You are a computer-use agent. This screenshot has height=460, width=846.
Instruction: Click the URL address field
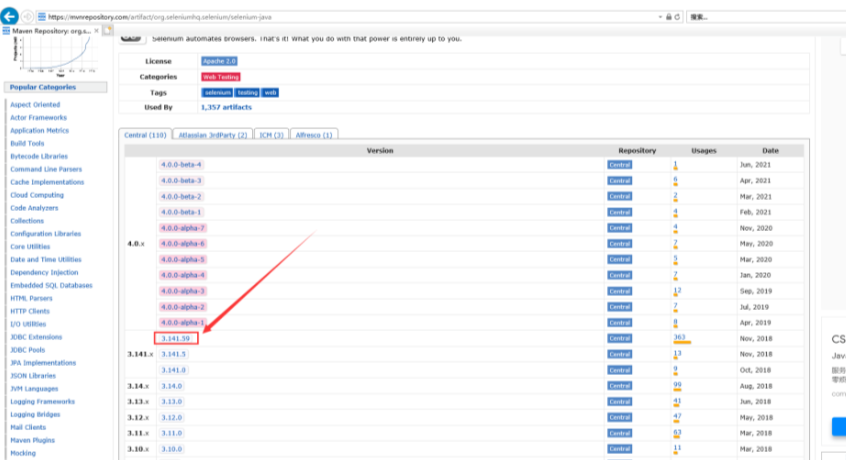[345, 17]
